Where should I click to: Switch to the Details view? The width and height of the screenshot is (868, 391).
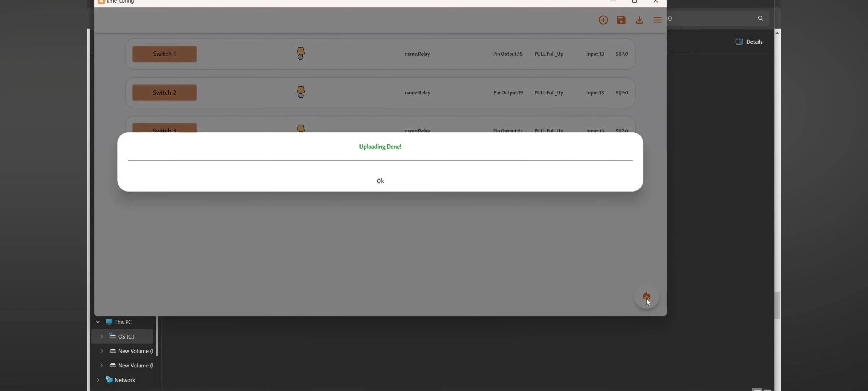749,42
